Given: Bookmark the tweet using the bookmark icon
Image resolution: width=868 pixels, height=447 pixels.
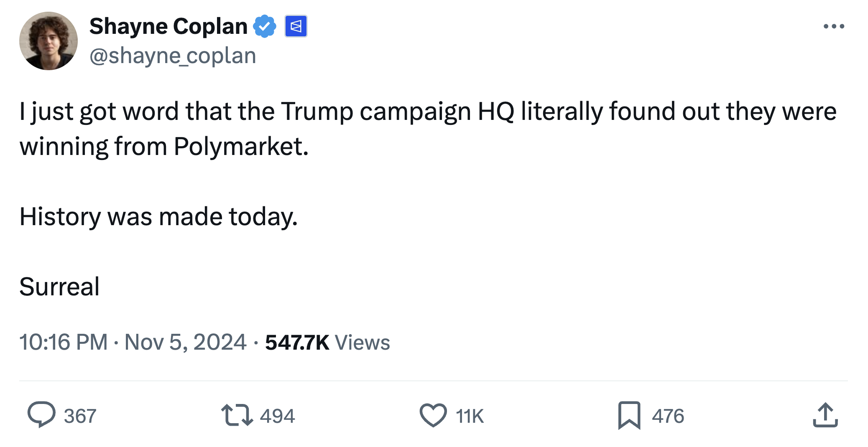Looking at the screenshot, I should [x=629, y=414].
